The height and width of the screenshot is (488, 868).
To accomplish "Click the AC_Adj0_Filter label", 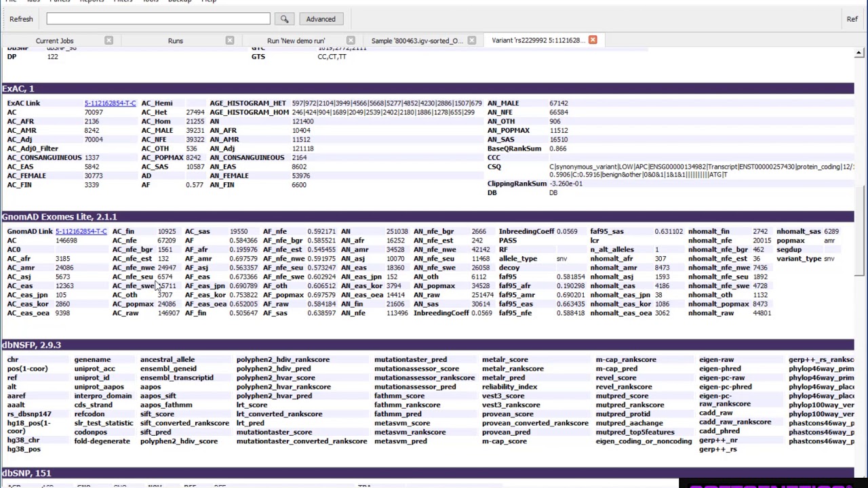I will point(33,148).
